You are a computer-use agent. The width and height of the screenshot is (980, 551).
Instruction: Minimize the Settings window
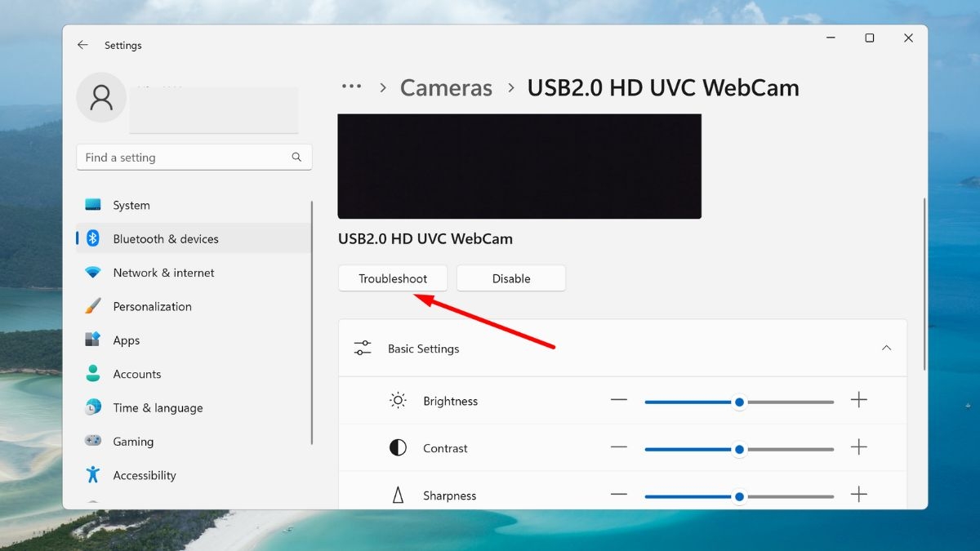pos(831,38)
